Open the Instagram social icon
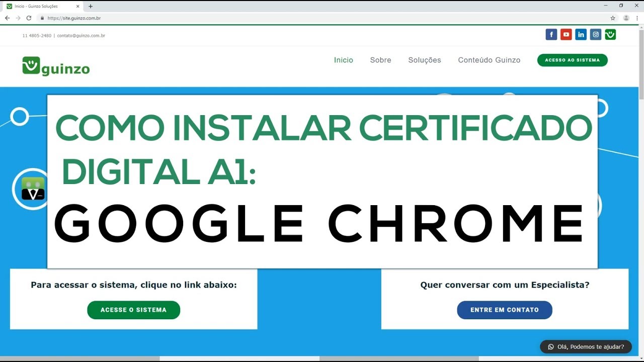Viewport: 644px width, 362px height. (596, 34)
